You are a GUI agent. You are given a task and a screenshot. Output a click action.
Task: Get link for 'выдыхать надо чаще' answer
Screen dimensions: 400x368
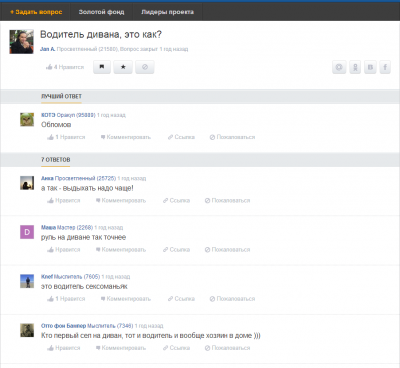[176, 200]
